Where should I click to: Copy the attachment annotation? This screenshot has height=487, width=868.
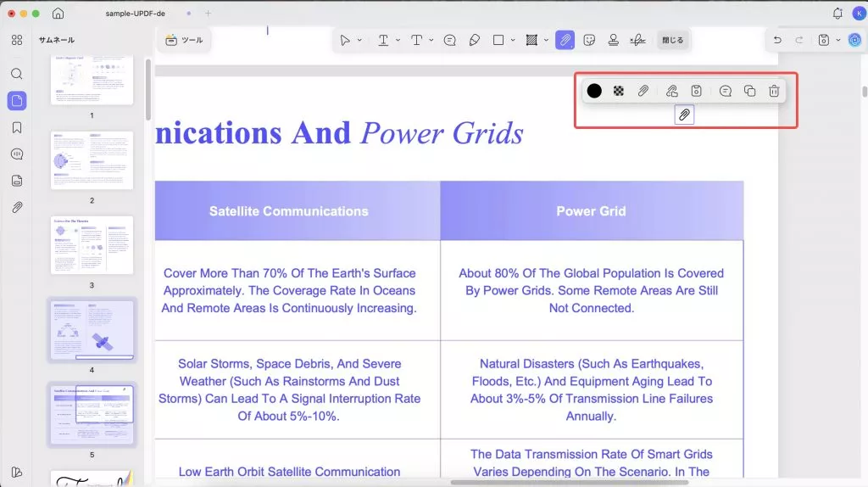pyautogui.click(x=749, y=91)
